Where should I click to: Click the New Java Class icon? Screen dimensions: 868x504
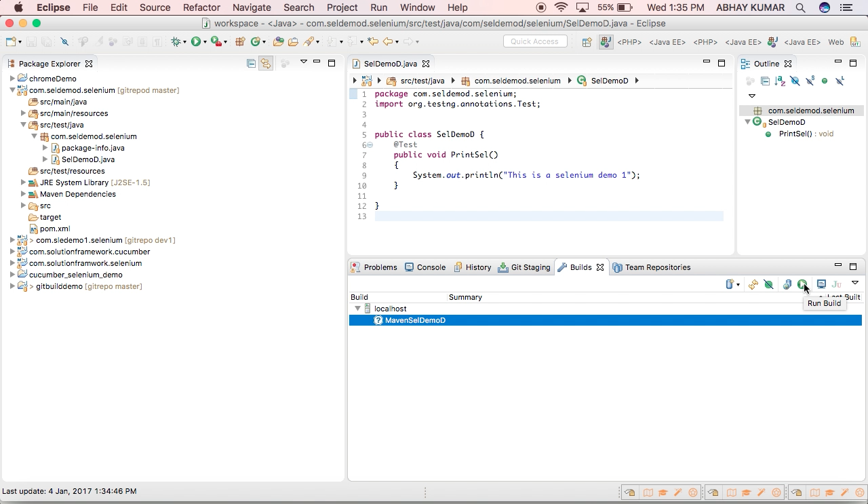256,41
